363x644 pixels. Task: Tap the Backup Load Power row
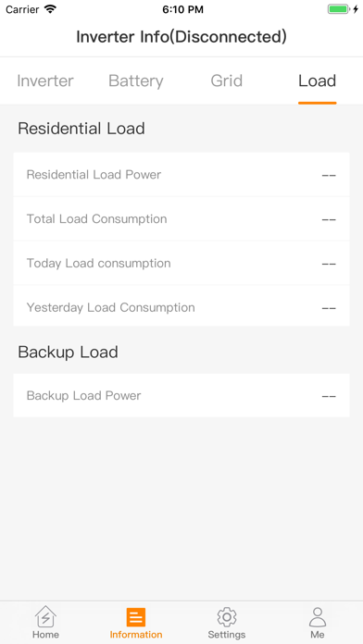(x=181, y=395)
